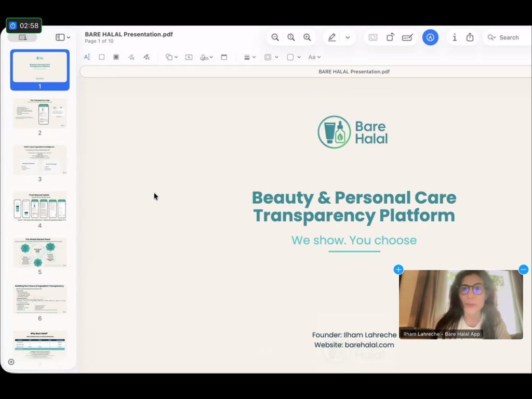Zoom out of the document

click(x=275, y=37)
